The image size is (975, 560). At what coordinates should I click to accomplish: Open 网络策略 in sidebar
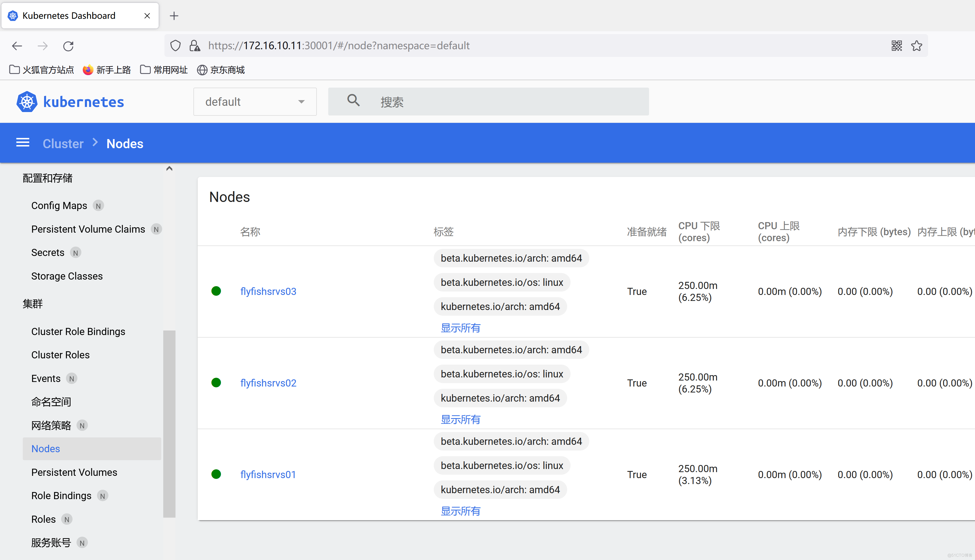pyautogui.click(x=51, y=425)
